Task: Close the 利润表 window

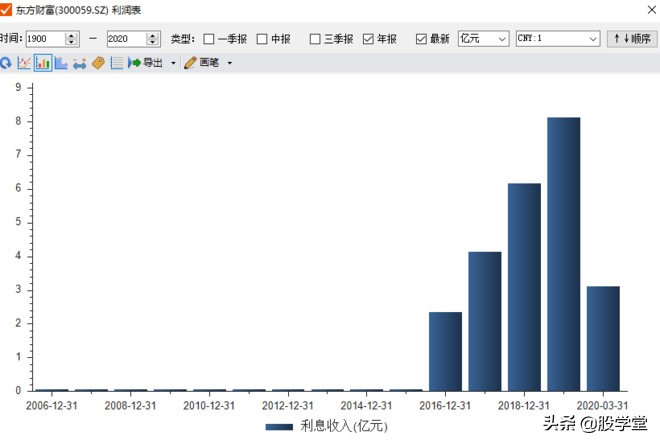Action: tap(652, 10)
